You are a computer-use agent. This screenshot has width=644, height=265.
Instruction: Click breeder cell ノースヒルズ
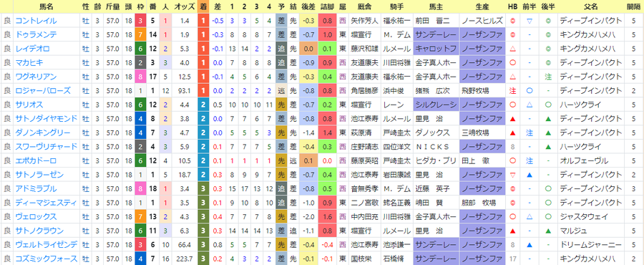(482, 21)
